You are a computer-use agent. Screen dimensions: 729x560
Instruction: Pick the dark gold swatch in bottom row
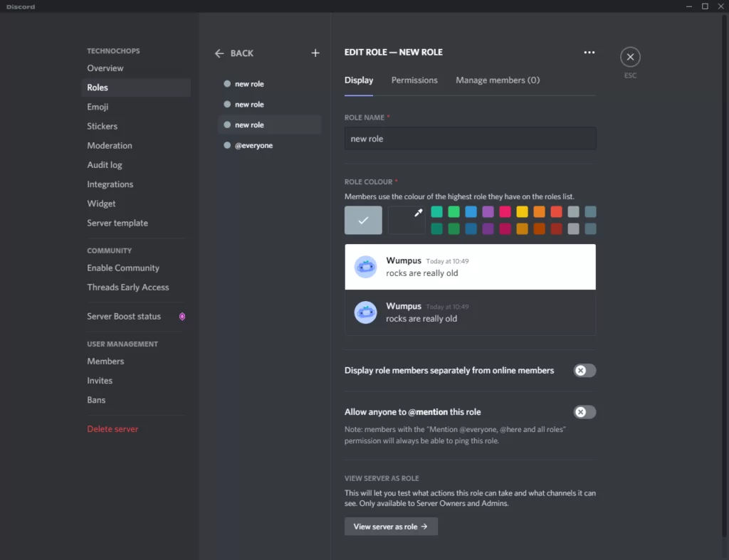522,228
